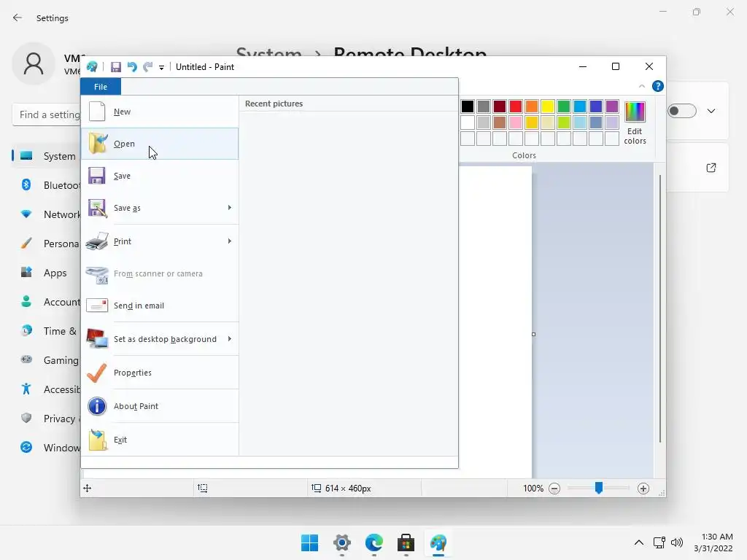Click the New blank page icon

pos(97,112)
